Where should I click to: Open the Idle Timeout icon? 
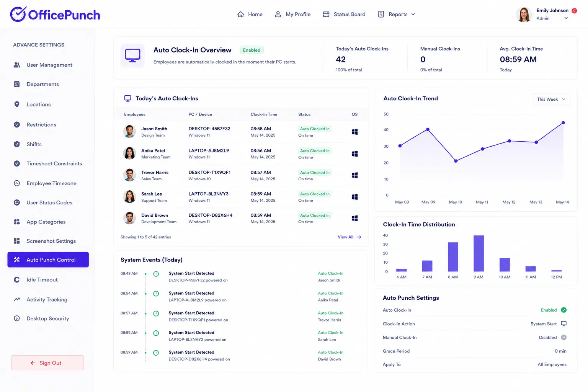(x=17, y=279)
